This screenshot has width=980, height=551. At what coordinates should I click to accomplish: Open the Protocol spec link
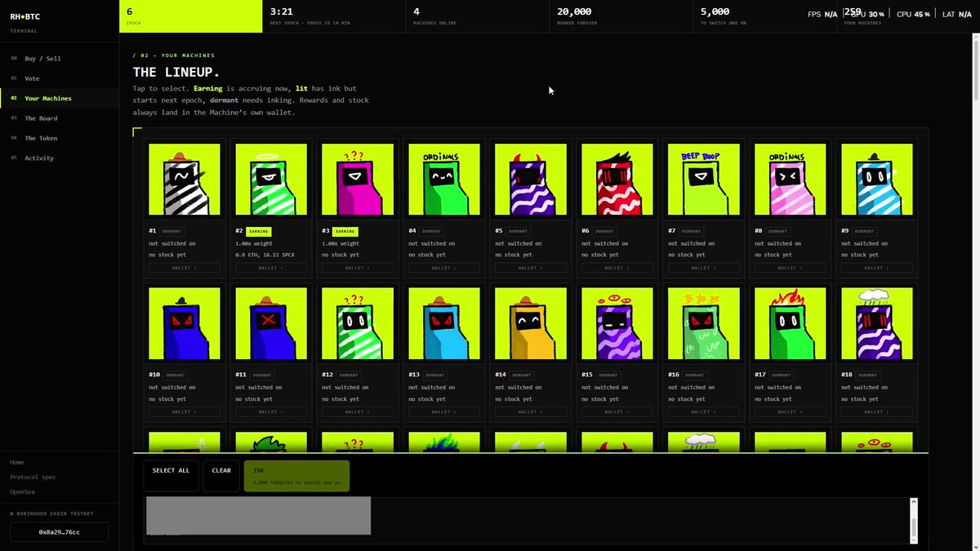click(33, 477)
